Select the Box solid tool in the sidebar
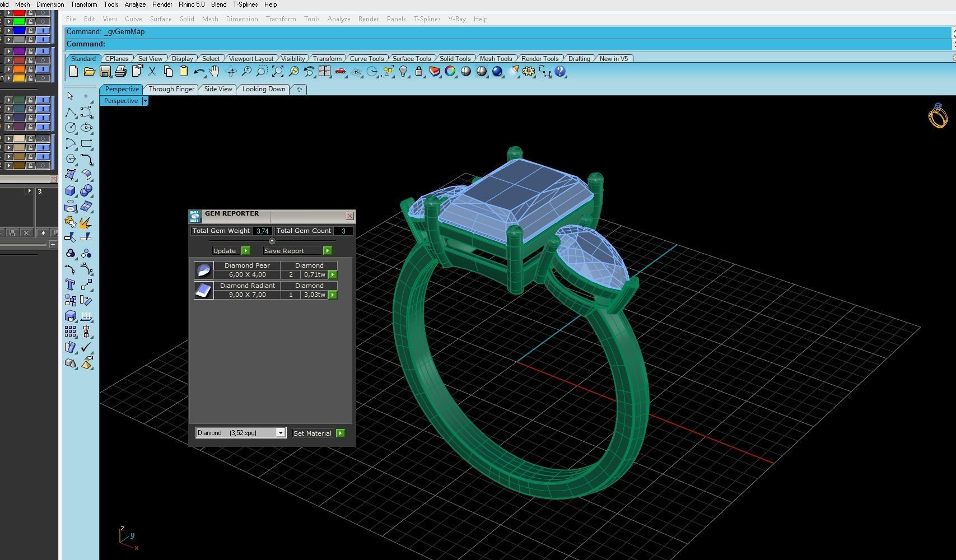Screen dimensions: 956x560 pos(71,190)
